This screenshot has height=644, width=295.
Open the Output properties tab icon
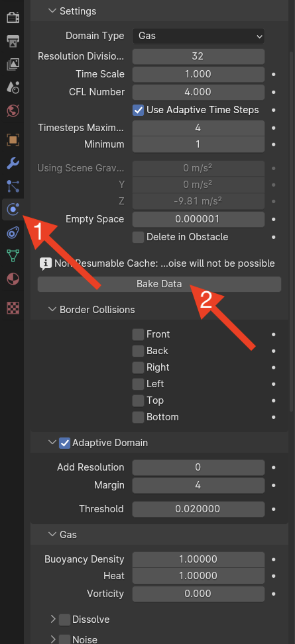coord(13,41)
